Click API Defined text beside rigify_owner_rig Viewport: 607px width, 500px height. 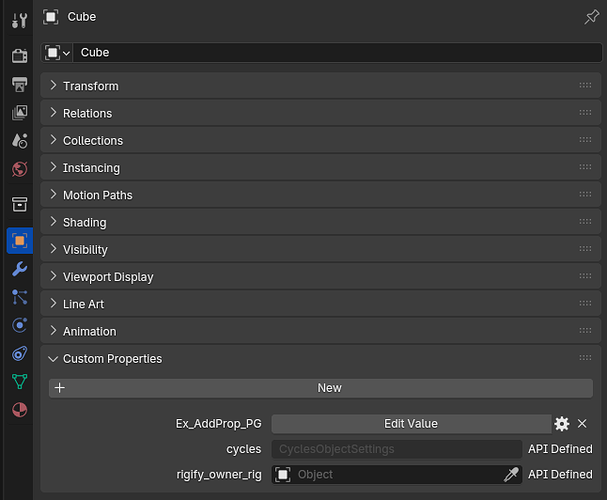[560, 474]
